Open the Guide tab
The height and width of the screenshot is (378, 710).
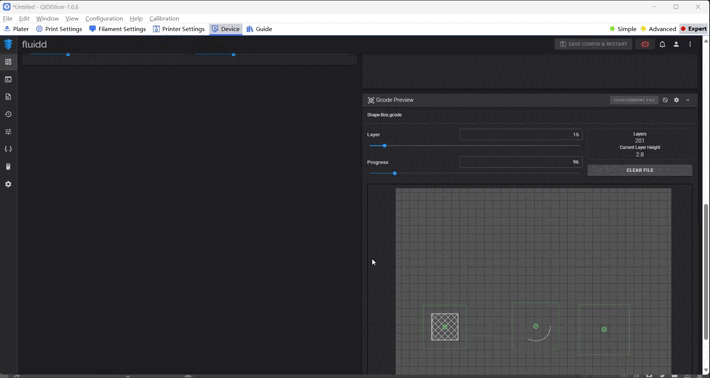(259, 29)
